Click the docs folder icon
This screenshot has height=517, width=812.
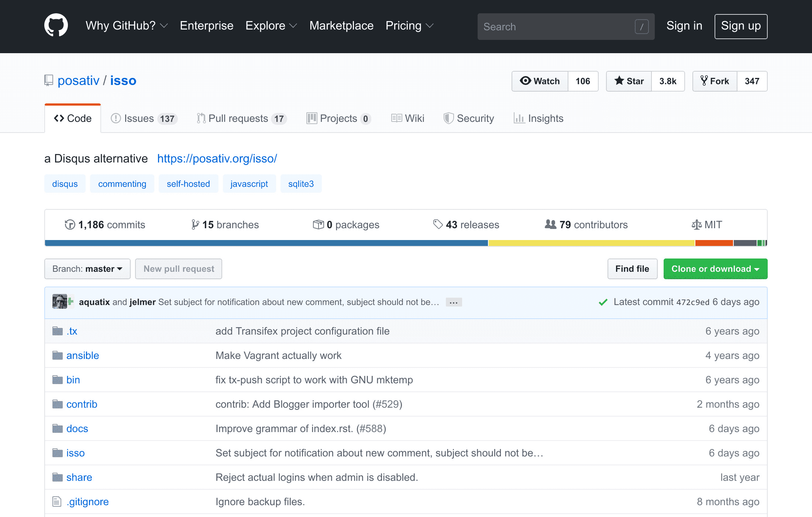coord(58,428)
